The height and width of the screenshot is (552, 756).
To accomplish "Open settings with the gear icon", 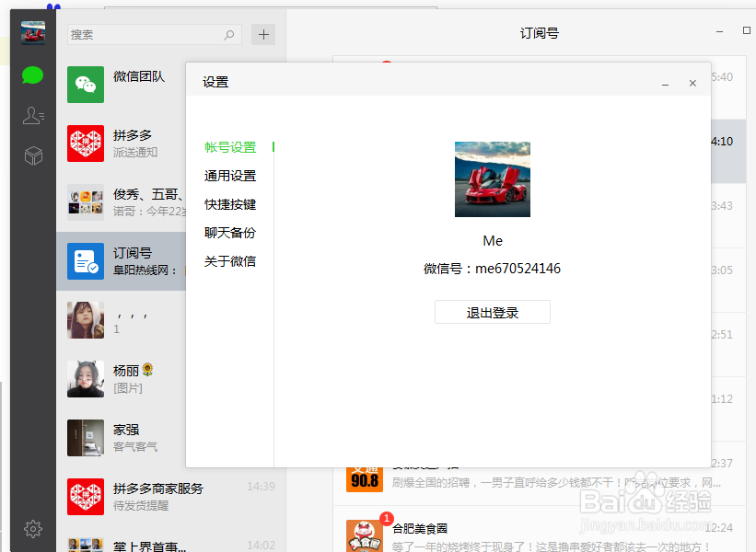I will 32,529.
